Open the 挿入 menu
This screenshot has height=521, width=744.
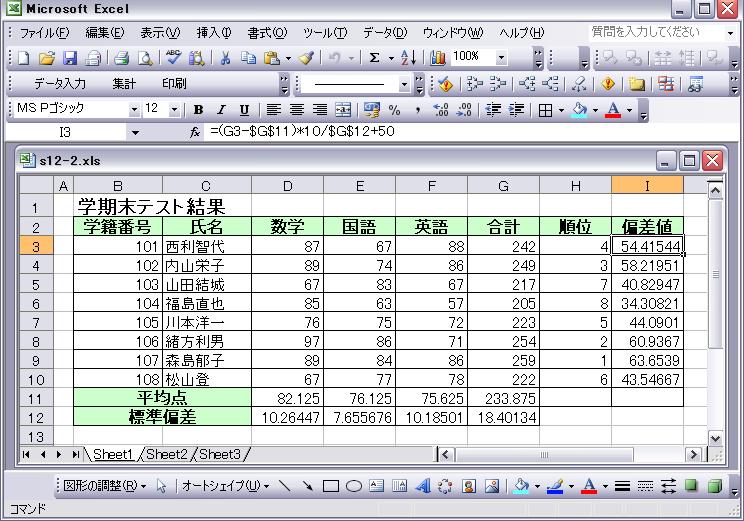click(214, 33)
